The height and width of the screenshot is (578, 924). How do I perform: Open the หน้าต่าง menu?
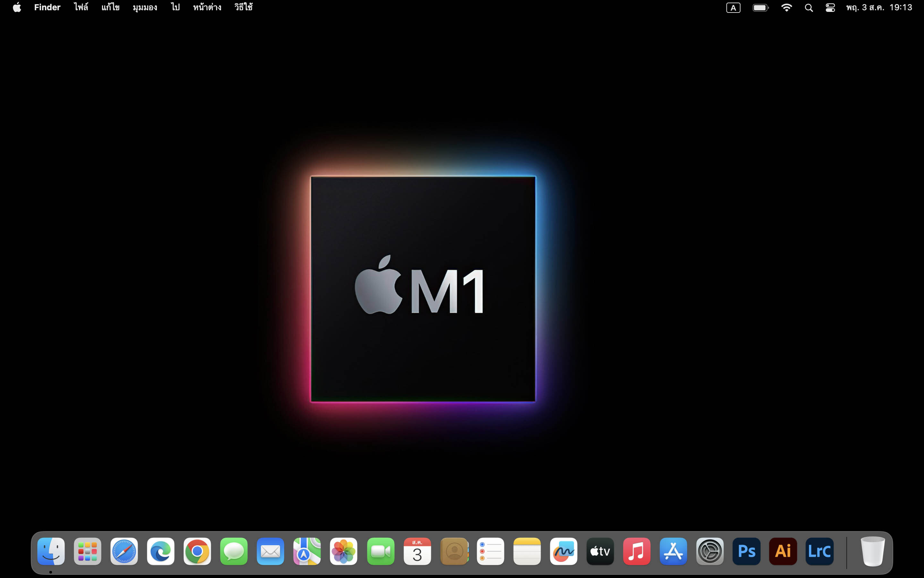pyautogui.click(x=207, y=8)
